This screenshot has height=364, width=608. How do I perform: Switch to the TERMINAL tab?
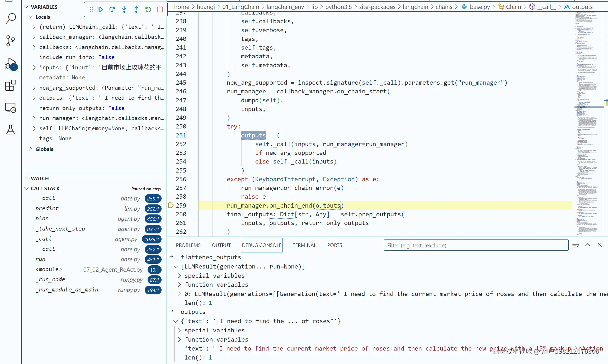(304, 245)
